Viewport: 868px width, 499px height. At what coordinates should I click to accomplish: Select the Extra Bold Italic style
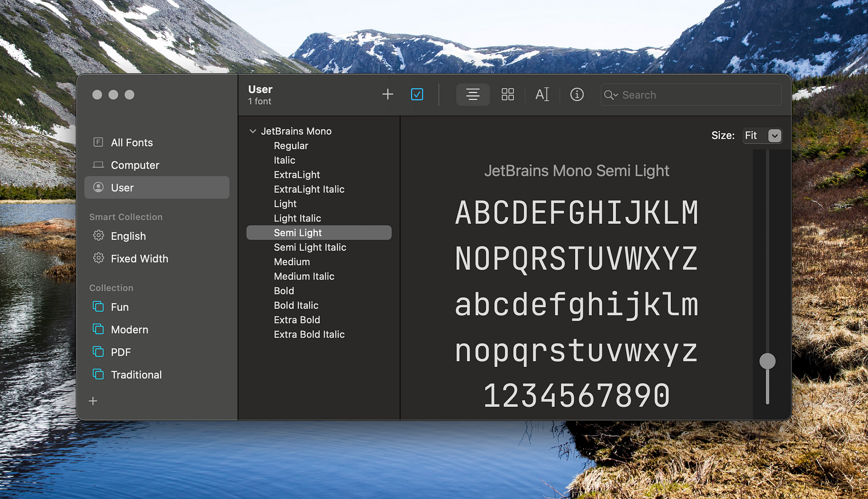coord(309,335)
